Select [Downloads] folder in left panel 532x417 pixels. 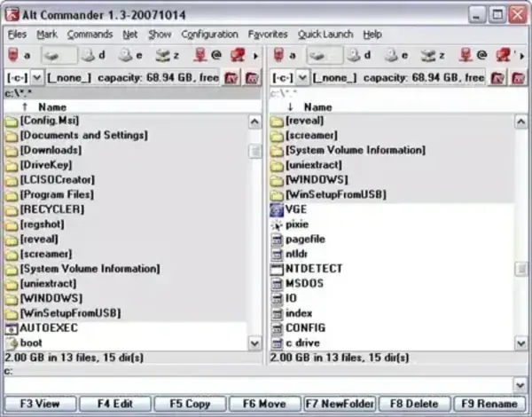coord(126,150)
